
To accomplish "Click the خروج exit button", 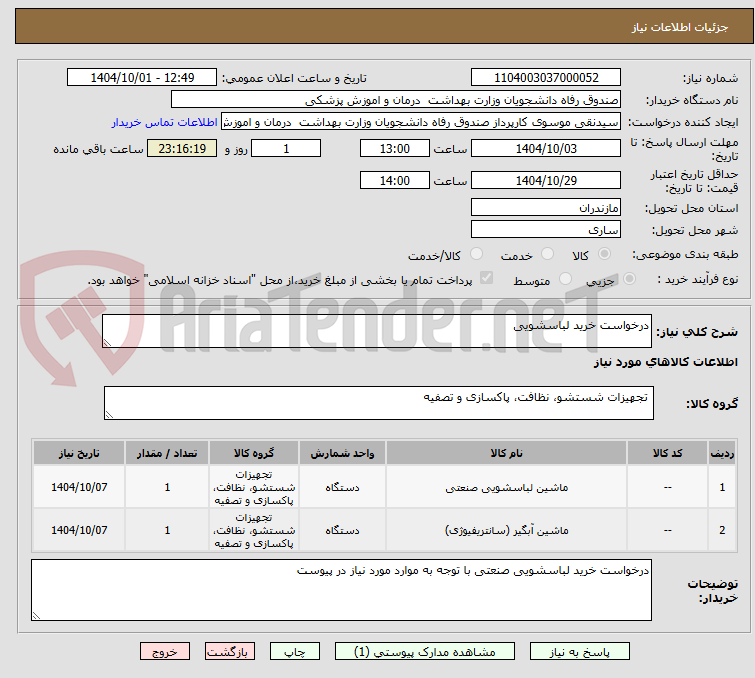I will tap(165, 652).
